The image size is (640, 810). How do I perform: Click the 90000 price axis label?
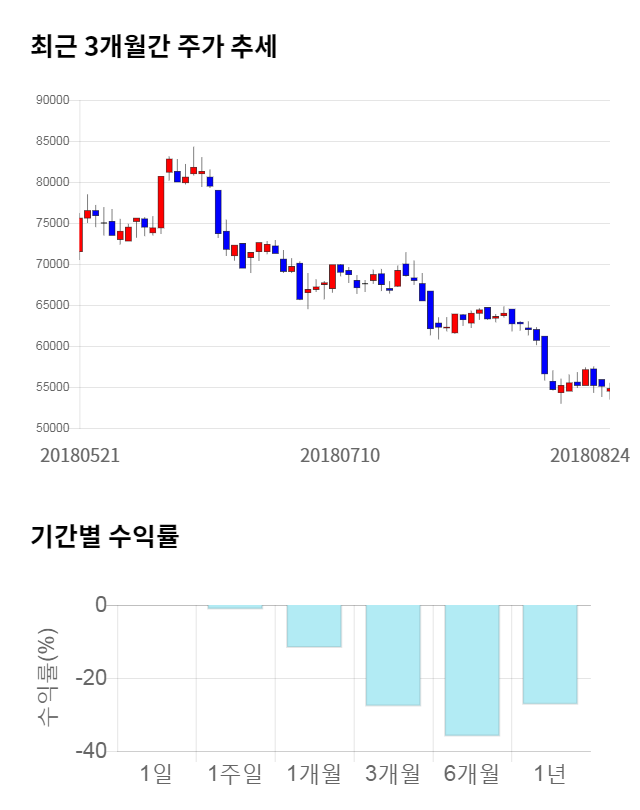pyautogui.click(x=50, y=100)
